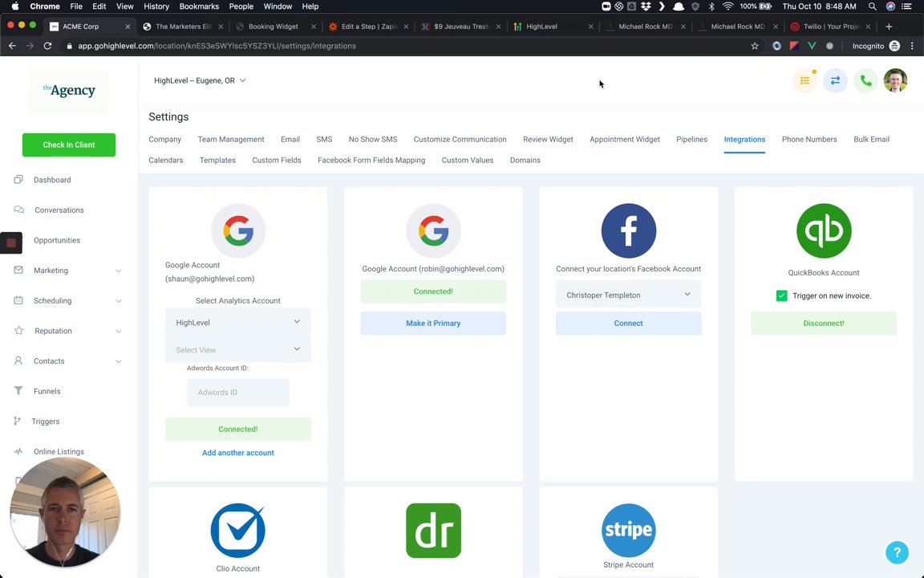924x578 pixels.
Task: Open the blue help question button
Action: point(897,552)
